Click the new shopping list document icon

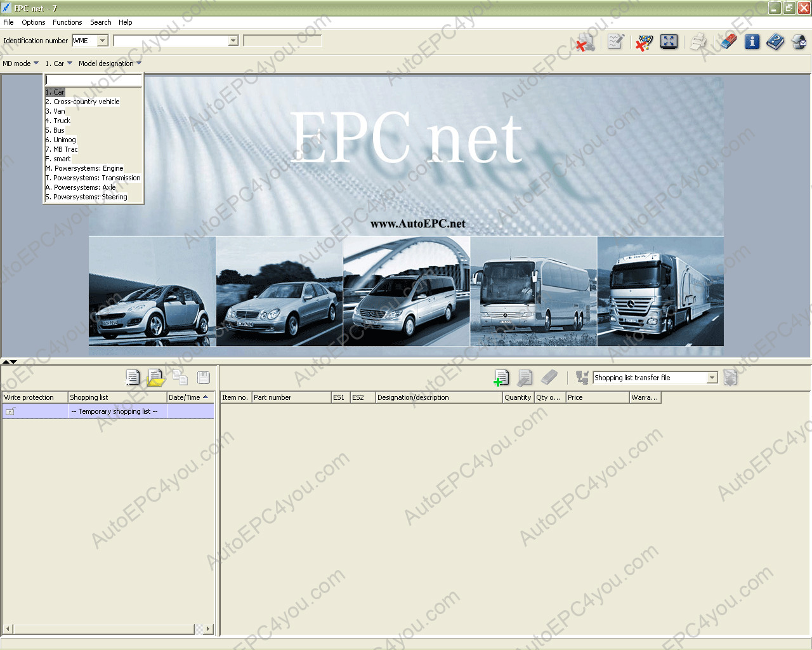coord(133,378)
